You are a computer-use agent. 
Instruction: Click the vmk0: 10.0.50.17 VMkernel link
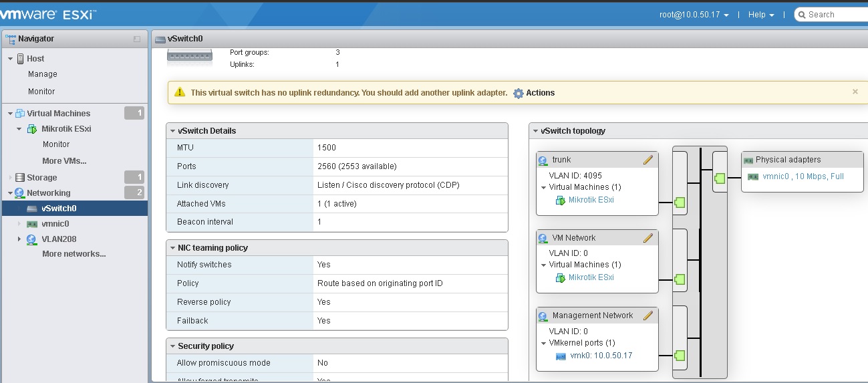(x=601, y=356)
